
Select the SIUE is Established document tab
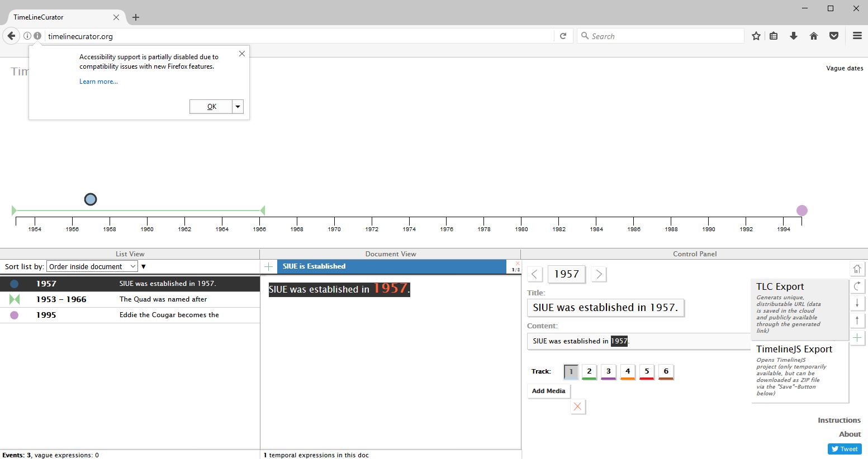391,267
